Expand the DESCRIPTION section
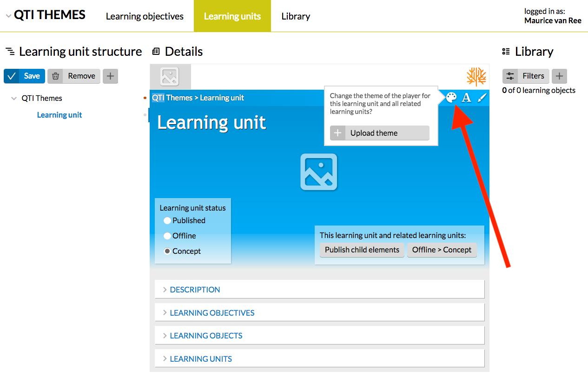Image resolution: width=588 pixels, height=378 pixels. click(x=195, y=290)
